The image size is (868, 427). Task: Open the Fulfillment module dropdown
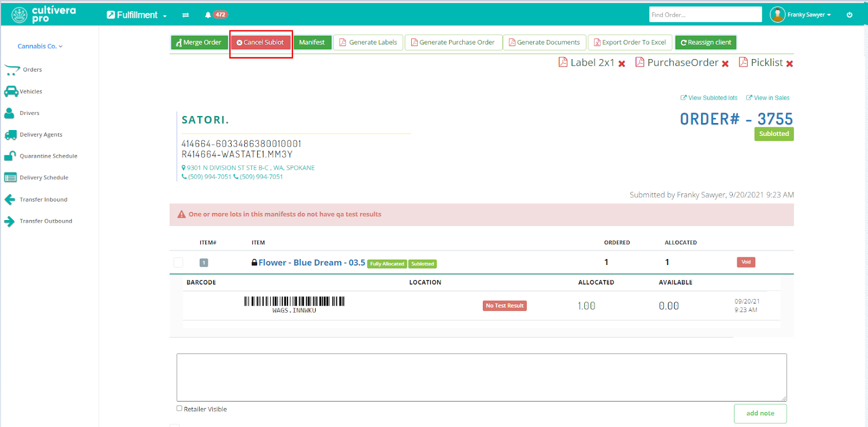[x=137, y=15]
